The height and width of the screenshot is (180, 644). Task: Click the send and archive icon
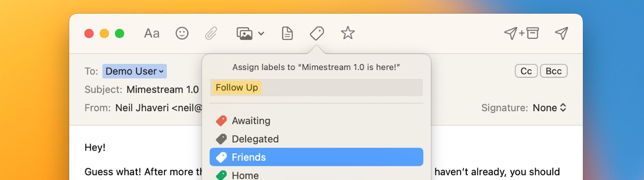click(521, 33)
